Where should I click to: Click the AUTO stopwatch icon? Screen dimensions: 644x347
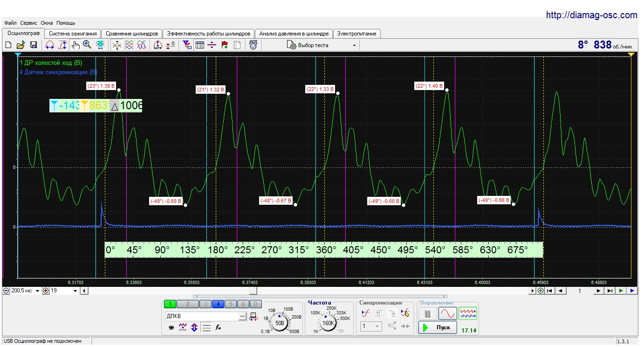[x=253, y=45]
